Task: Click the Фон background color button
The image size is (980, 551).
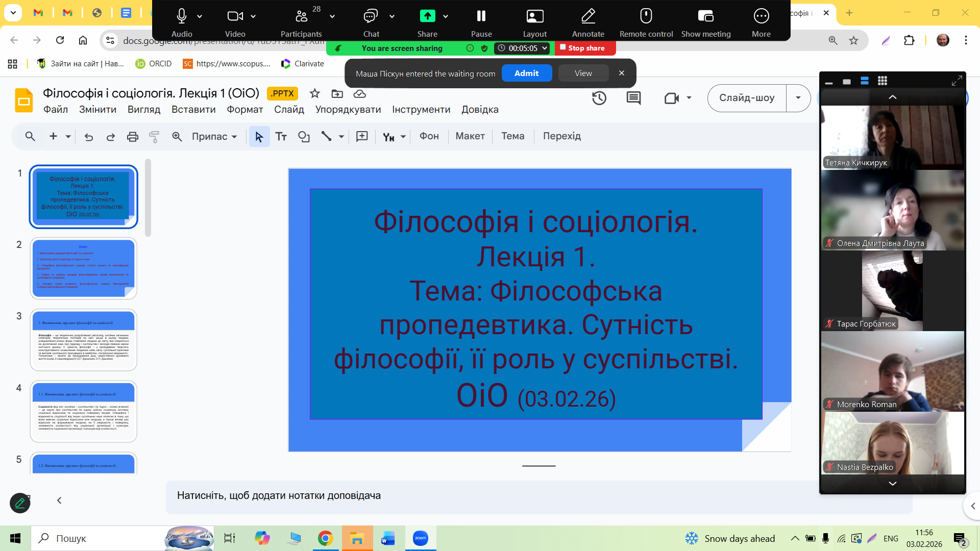Action: [429, 136]
